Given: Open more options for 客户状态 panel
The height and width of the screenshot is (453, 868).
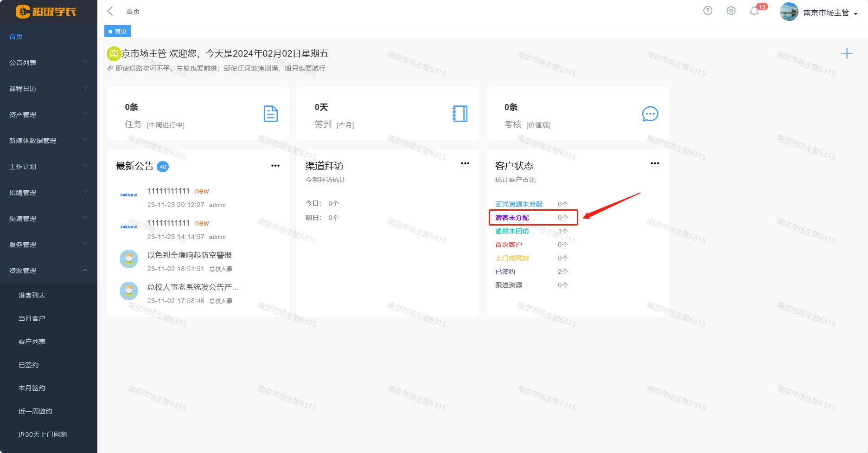Looking at the screenshot, I should pos(655,163).
